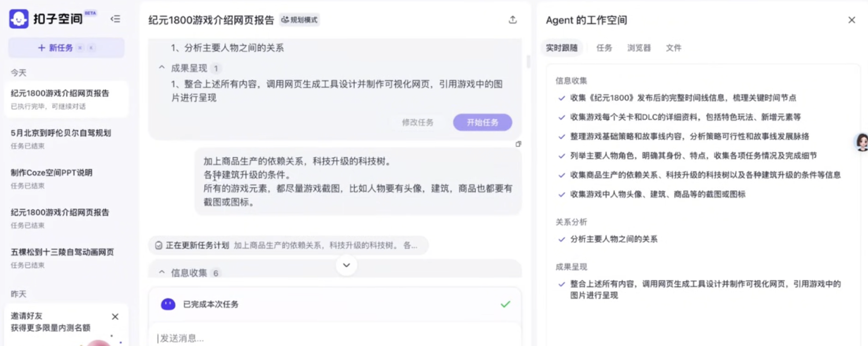Click the checkmark beside 收集商品生产的依赖关系

click(x=561, y=175)
